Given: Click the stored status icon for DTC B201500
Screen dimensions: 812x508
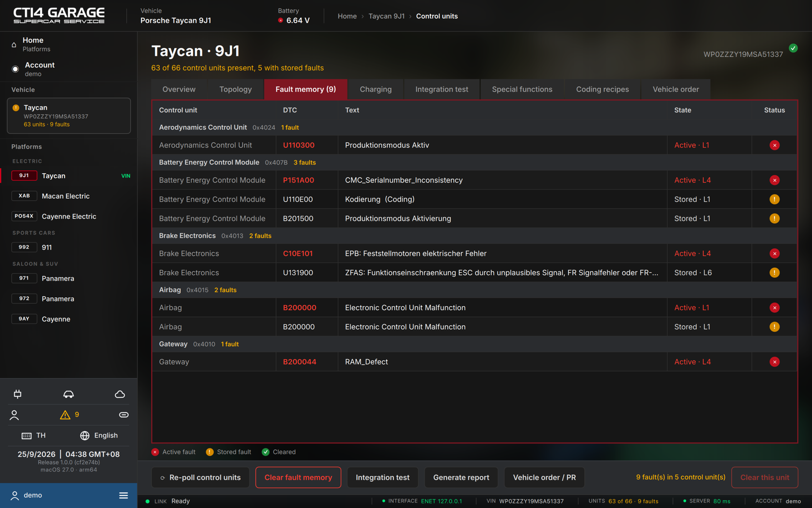Looking at the screenshot, I should click(774, 218).
